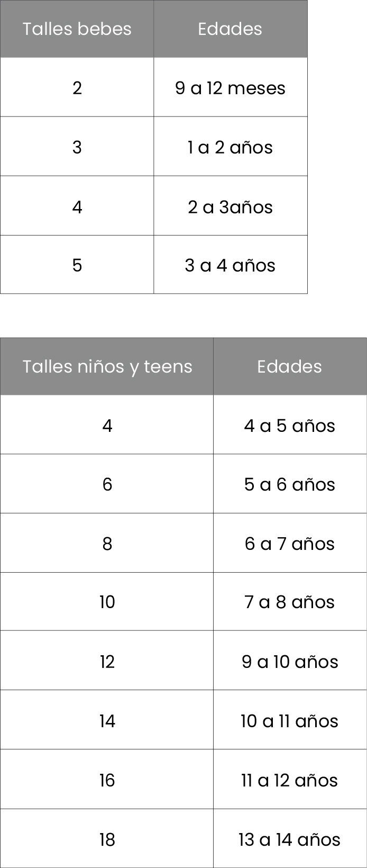Click kids size 12 cell
This screenshot has height=868, width=367.
coord(107,661)
